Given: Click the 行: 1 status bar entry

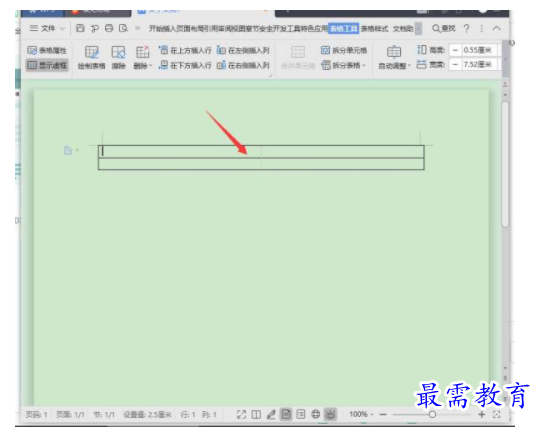Looking at the screenshot, I should (x=188, y=415).
